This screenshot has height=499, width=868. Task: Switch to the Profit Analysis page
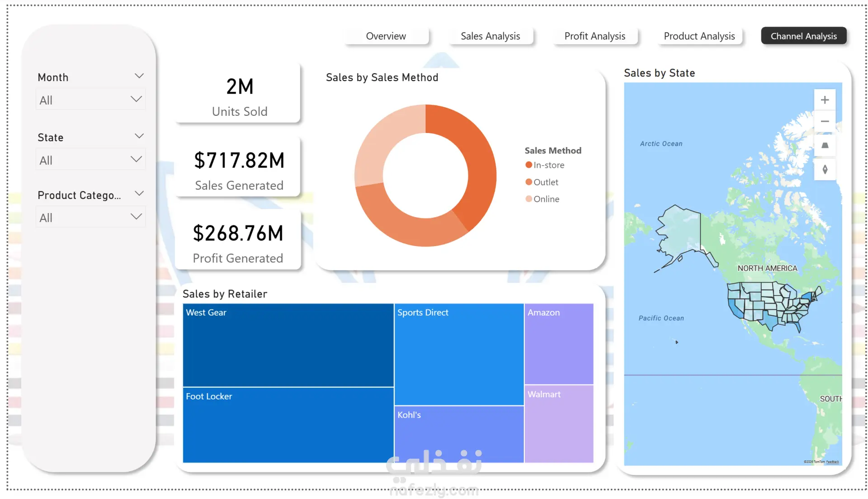click(594, 36)
